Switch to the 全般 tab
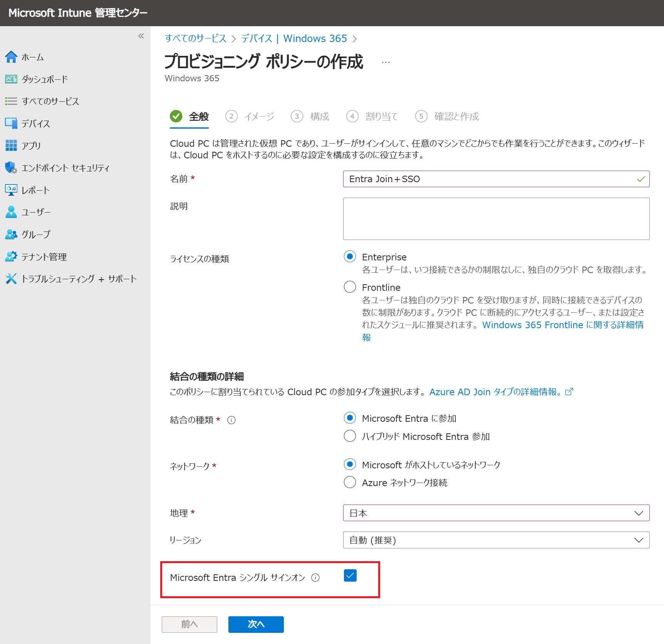Image resolution: width=664 pixels, height=644 pixels. pos(189,117)
